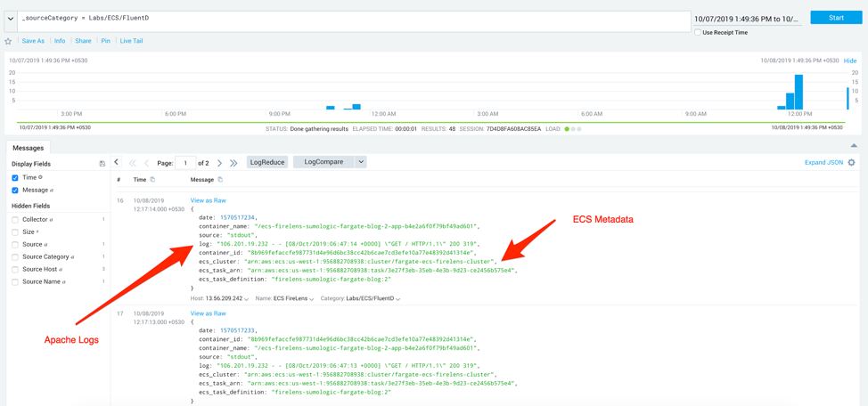
Task: Uncheck the Message display field
Action: pyautogui.click(x=15, y=191)
